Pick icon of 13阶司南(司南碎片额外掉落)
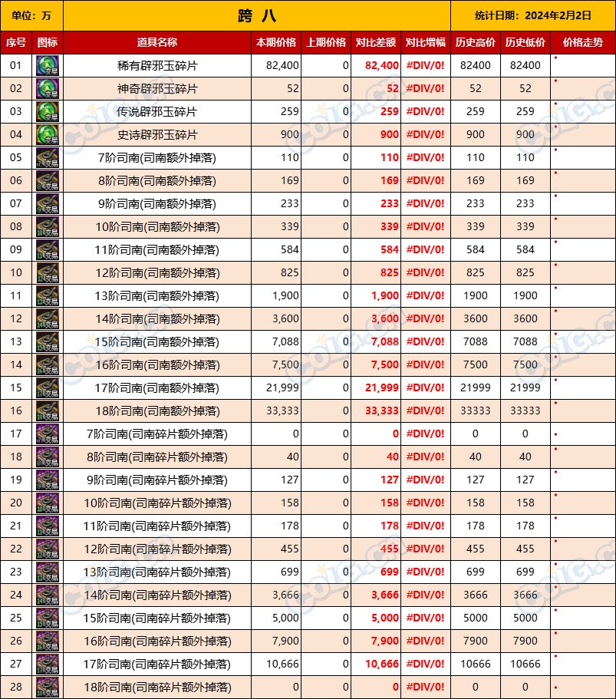Image resolution: width=616 pixels, height=699 pixels. point(48,572)
